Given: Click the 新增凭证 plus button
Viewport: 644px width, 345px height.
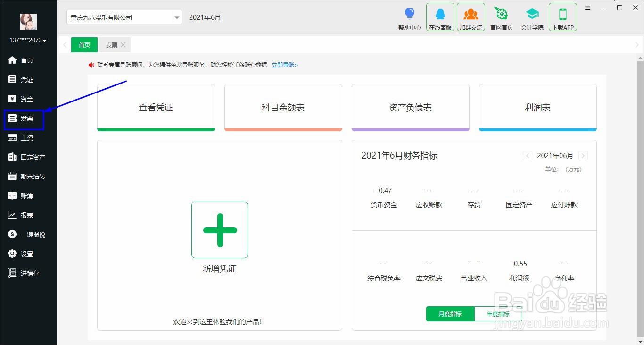Looking at the screenshot, I should point(219,230).
